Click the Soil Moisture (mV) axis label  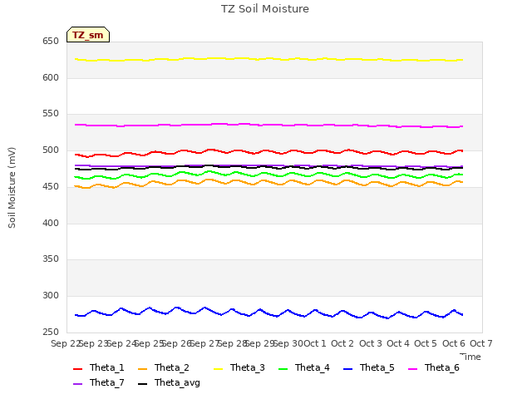[12, 188]
